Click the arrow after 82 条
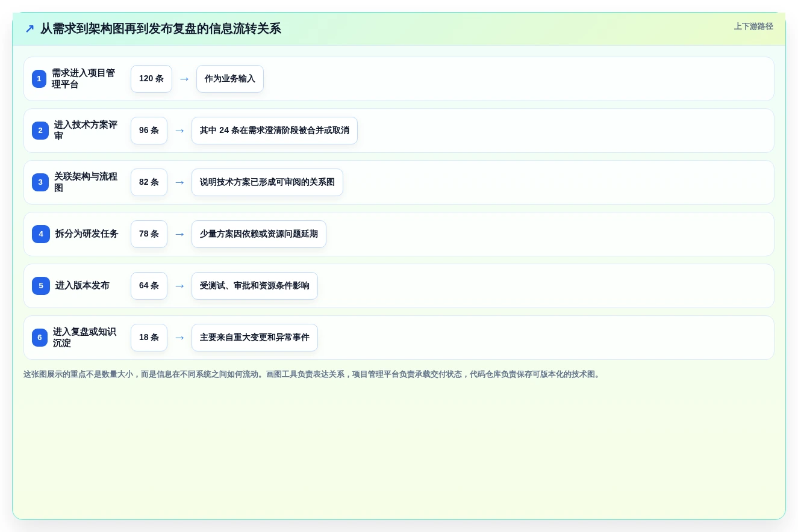The height and width of the screenshot is (532, 798). [x=179, y=182]
